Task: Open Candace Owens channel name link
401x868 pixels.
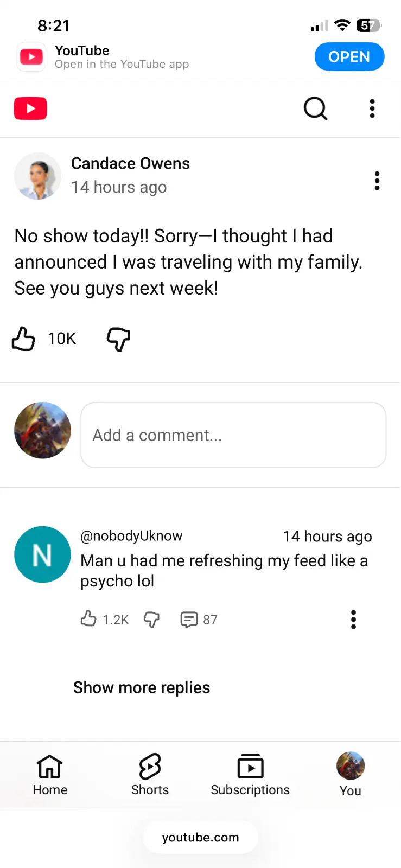Action: point(130,163)
